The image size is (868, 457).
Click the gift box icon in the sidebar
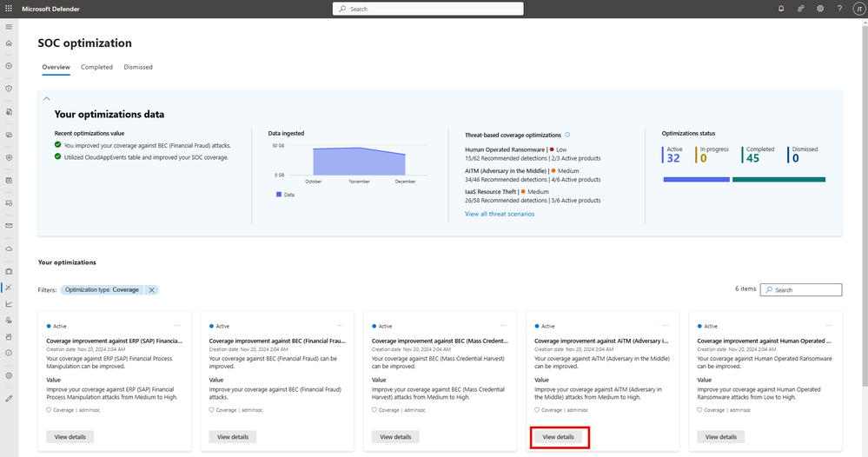tap(9, 336)
